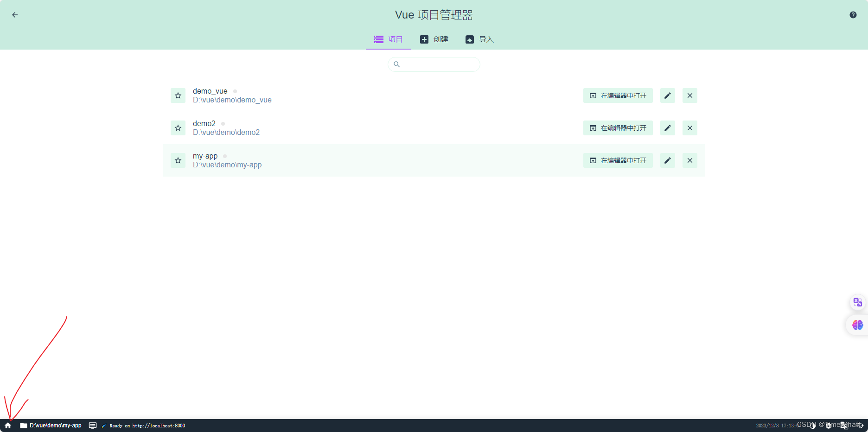Open demo2 in editor button
This screenshot has height=432, width=868.
point(618,128)
